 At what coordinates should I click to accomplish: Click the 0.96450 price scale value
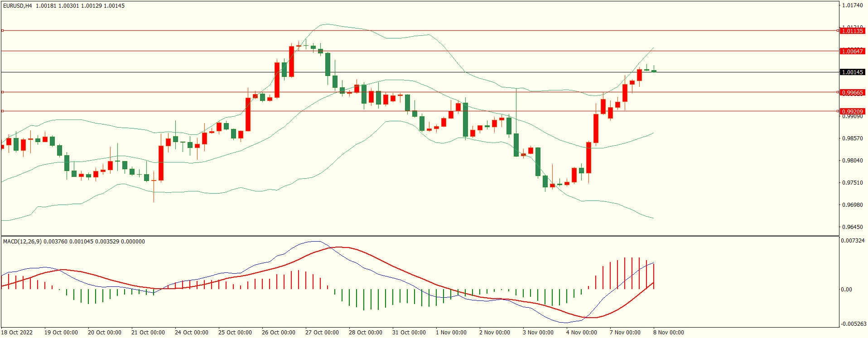click(852, 227)
